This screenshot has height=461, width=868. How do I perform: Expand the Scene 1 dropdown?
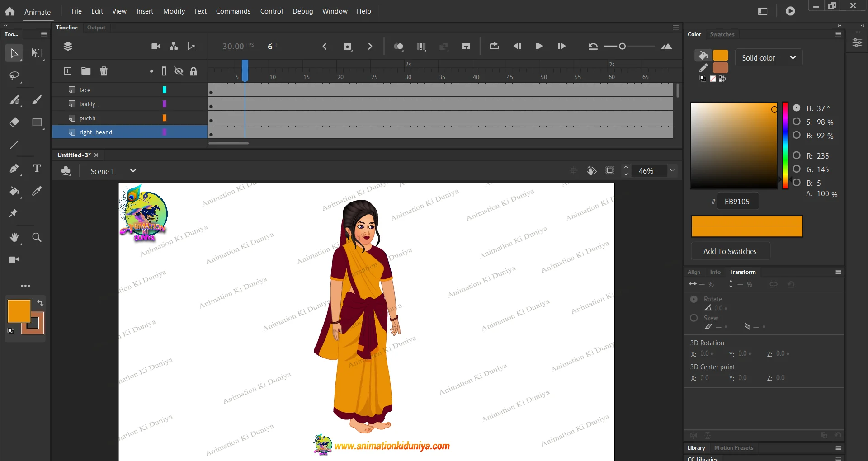pyautogui.click(x=133, y=171)
